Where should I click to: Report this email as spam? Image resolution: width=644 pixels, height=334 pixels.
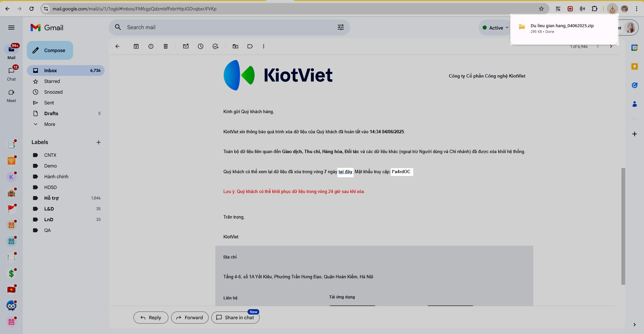click(x=151, y=46)
